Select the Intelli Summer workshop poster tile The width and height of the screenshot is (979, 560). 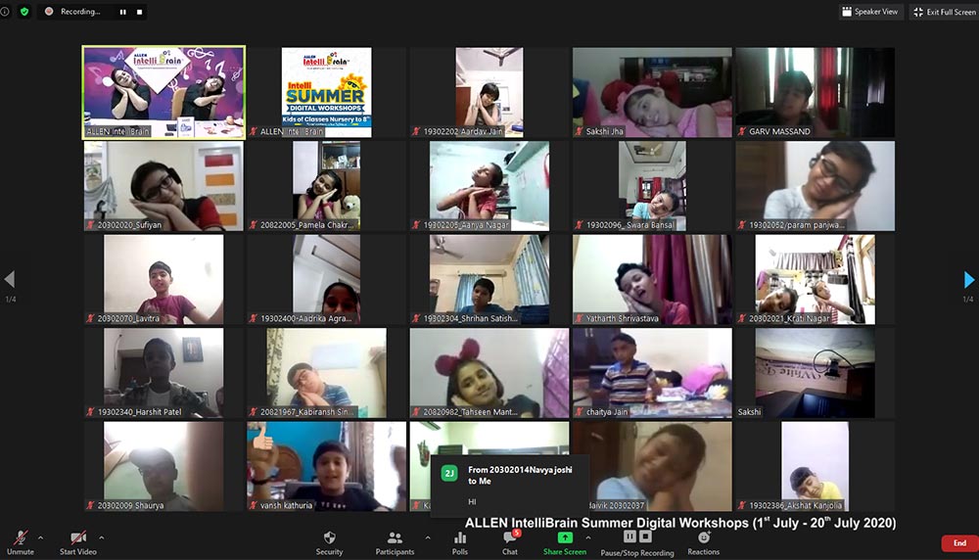327,92
